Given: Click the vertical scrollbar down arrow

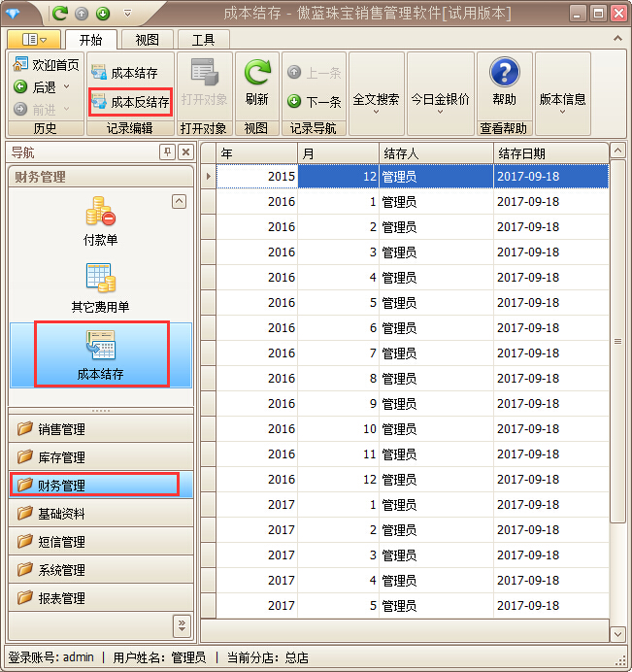Looking at the screenshot, I should [x=617, y=634].
